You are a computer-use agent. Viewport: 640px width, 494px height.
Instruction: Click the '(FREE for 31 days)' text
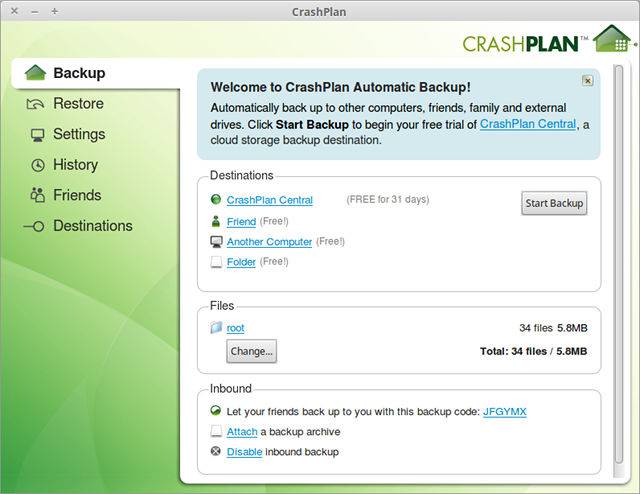pyautogui.click(x=388, y=200)
